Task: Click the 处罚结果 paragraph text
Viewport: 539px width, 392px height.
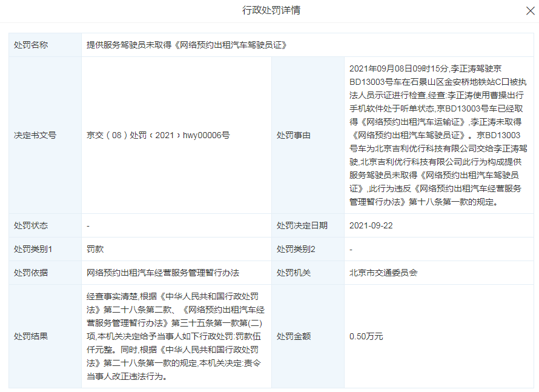Action: (x=175, y=336)
